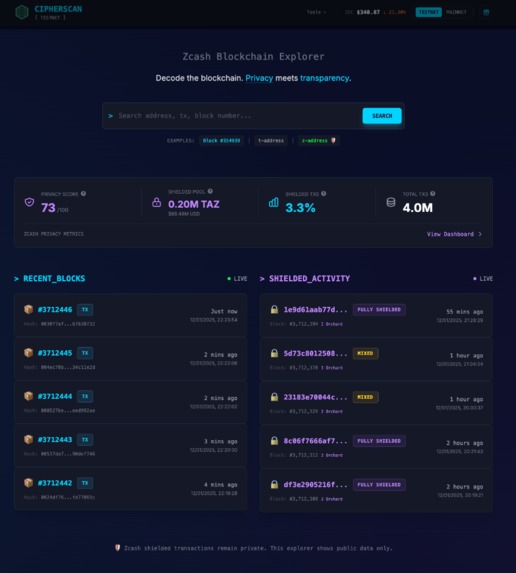Click TX badge of block #3712443
The image size is (516, 573).
85,440
